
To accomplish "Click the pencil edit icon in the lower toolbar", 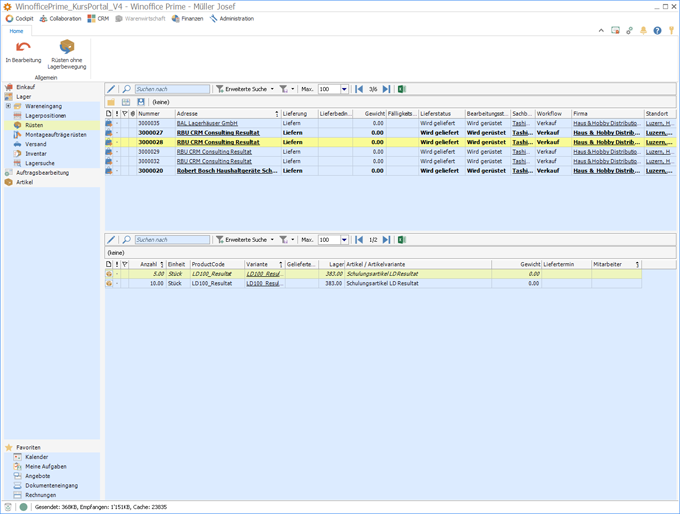I will tap(111, 239).
